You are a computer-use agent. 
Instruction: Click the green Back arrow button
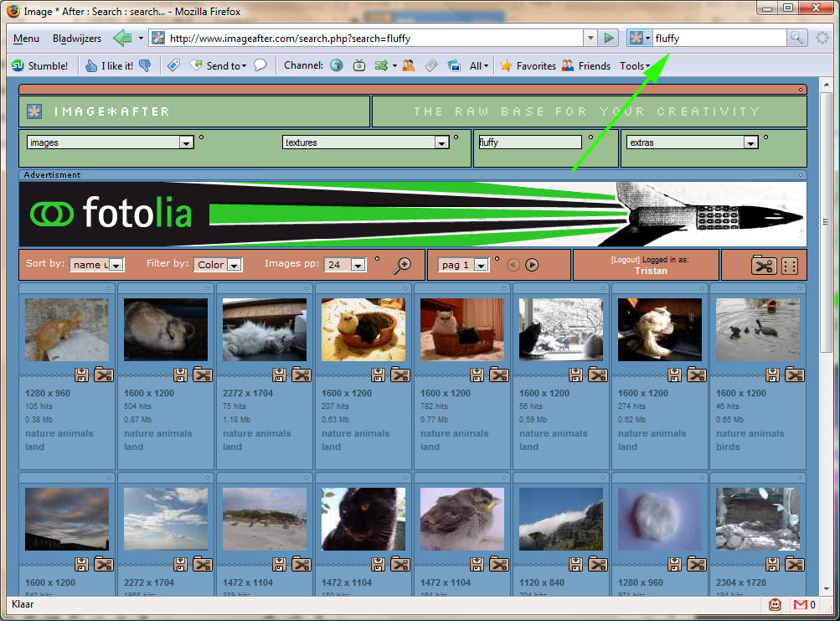(x=122, y=38)
